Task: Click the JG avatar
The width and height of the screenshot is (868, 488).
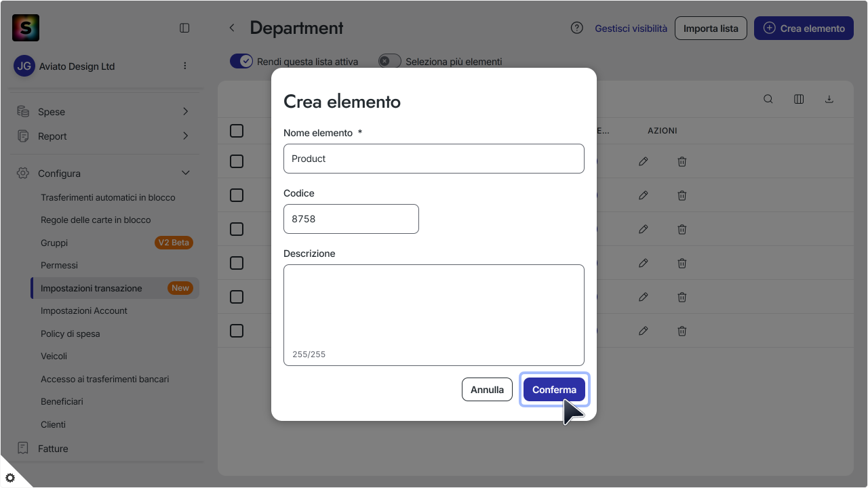Action: click(x=24, y=66)
